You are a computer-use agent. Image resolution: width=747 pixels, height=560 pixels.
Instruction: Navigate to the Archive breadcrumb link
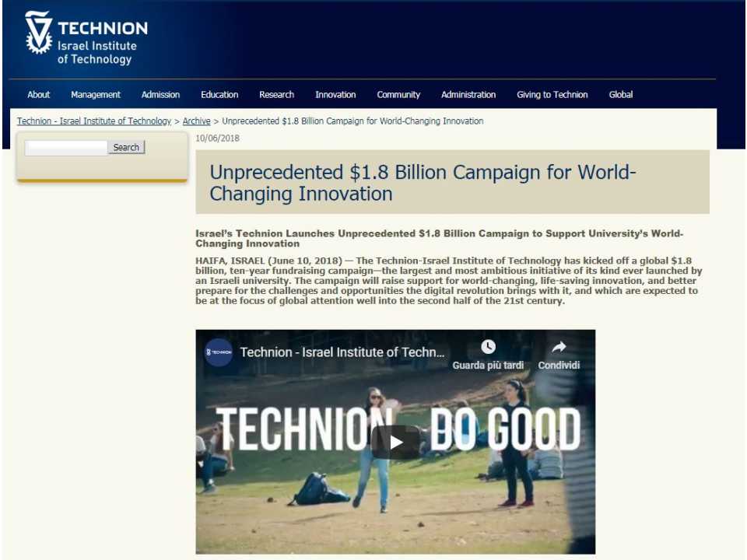(196, 121)
